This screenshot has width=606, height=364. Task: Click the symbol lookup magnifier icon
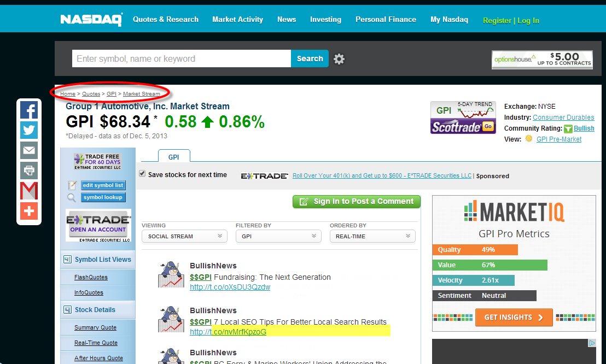[72, 197]
